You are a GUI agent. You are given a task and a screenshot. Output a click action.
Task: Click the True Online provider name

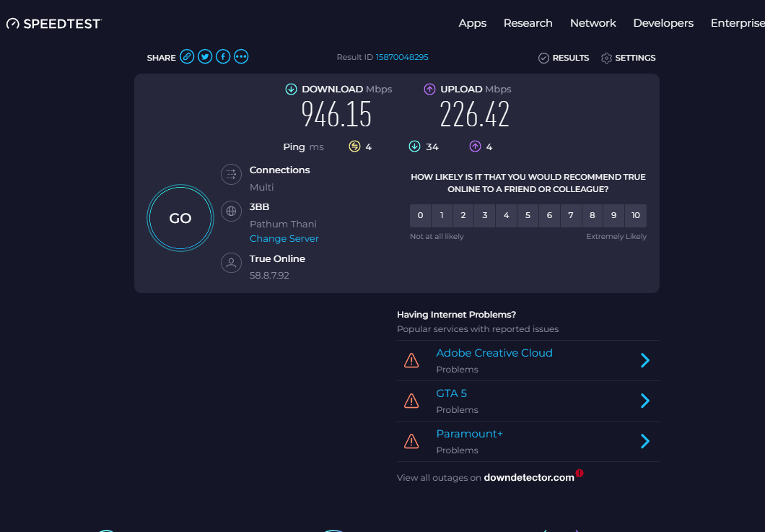[x=277, y=258]
